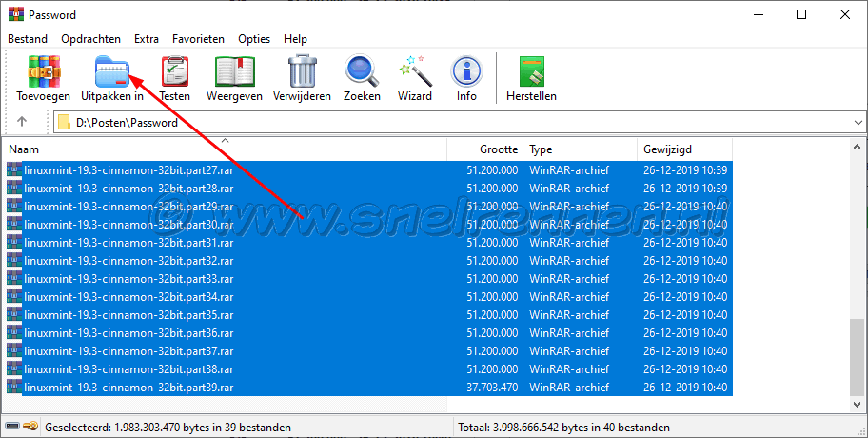This screenshot has width=868, height=438.
Task: Click the archive icon of part33.rar
Action: pyautogui.click(x=14, y=279)
